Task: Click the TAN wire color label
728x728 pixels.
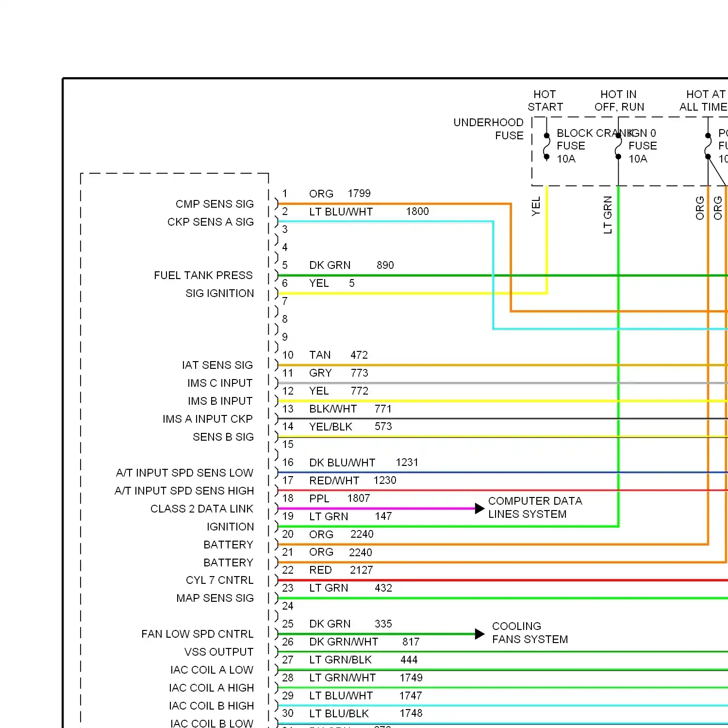Action: click(x=320, y=355)
